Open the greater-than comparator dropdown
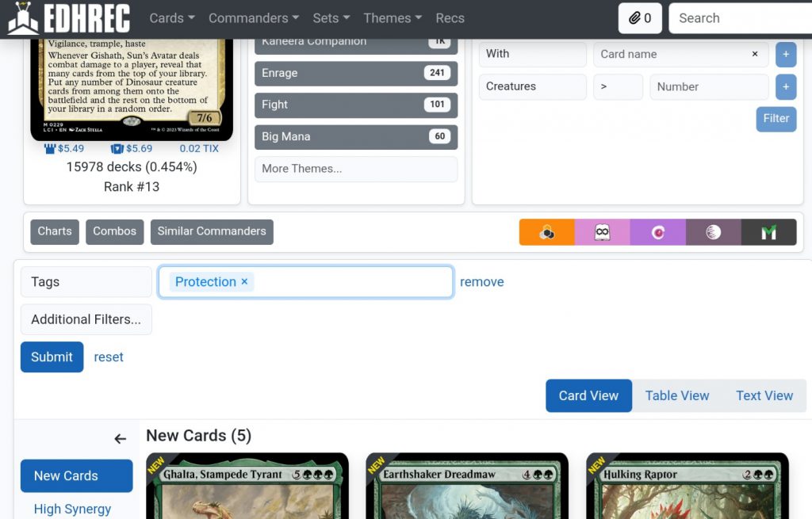The height and width of the screenshot is (519, 812). [x=618, y=86]
